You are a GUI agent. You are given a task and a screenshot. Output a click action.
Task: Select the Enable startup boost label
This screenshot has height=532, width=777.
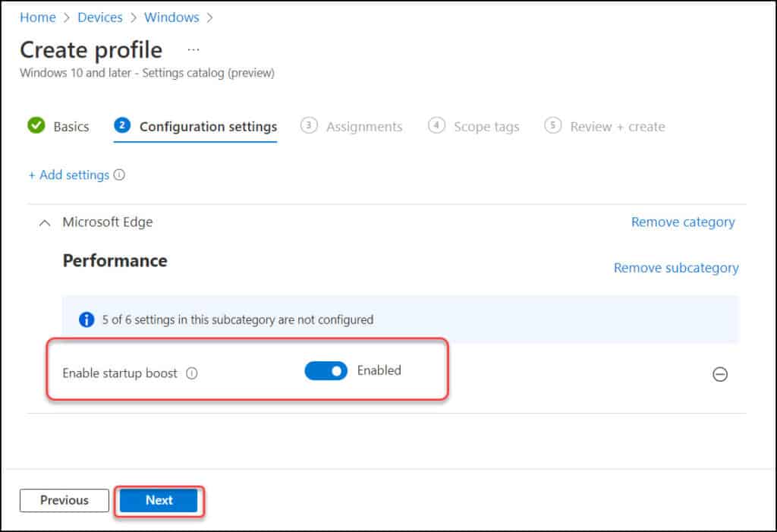tap(119, 373)
